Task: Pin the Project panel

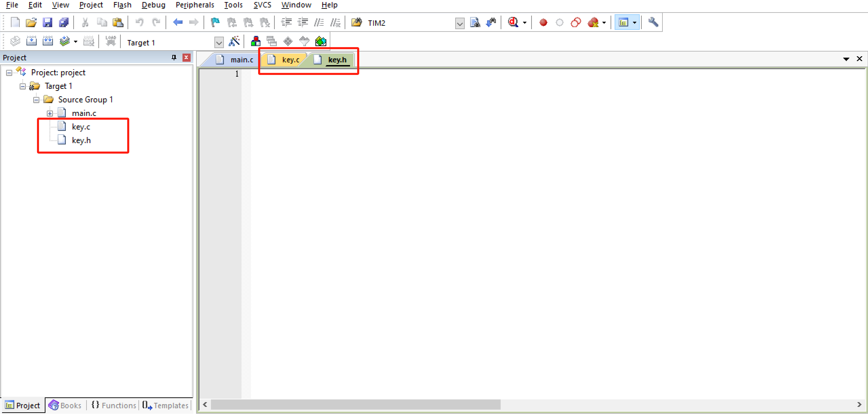Action: pos(174,57)
